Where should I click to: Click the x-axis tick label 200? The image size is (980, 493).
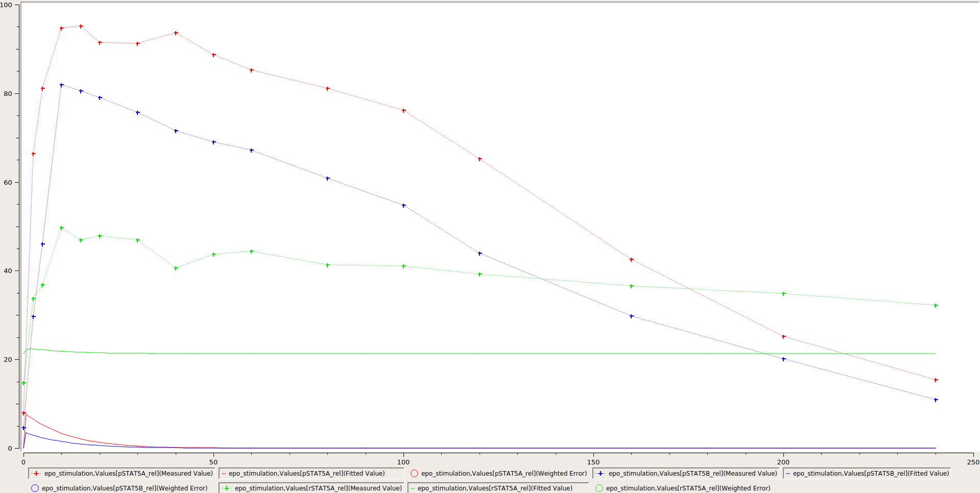pos(783,462)
